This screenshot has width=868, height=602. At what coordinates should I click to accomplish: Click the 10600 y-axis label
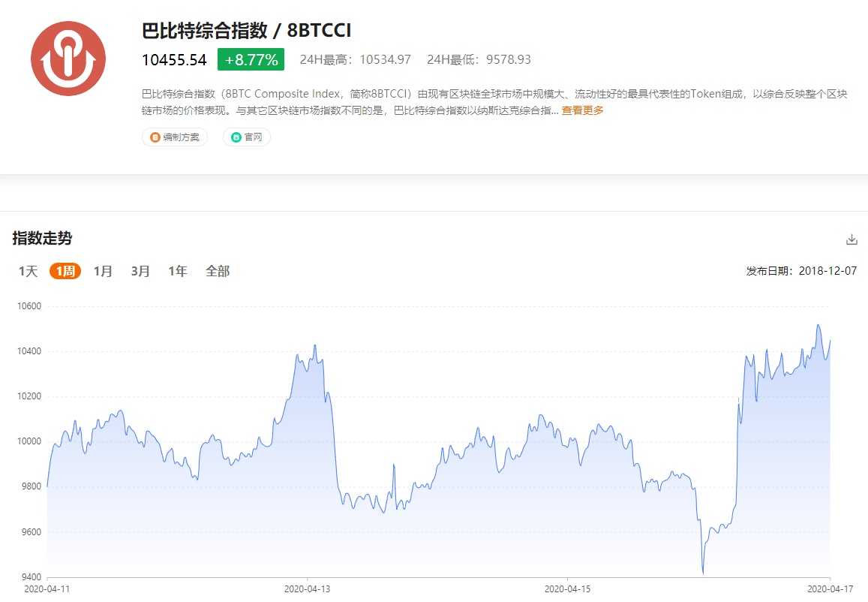(x=29, y=306)
